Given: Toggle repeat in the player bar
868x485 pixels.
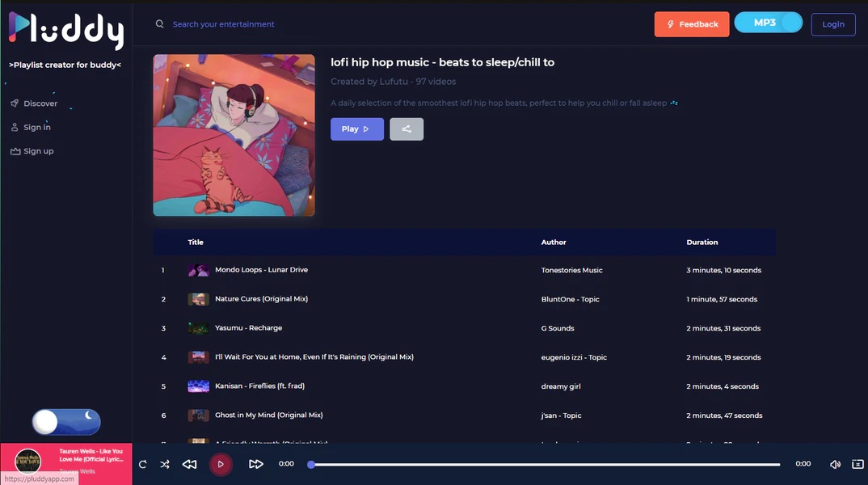Looking at the screenshot, I should 143,464.
